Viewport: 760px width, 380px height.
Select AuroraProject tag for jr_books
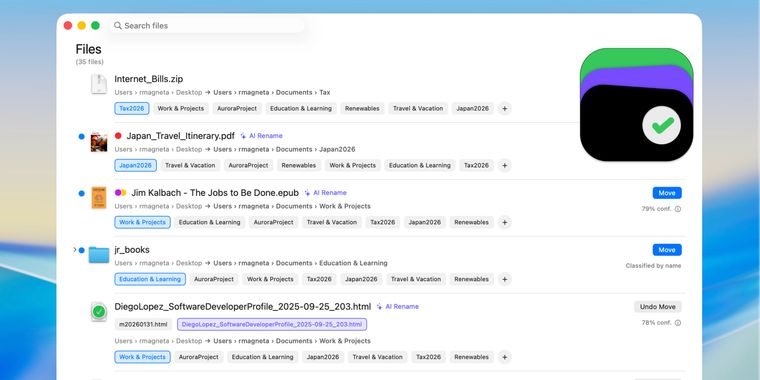[214, 279]
